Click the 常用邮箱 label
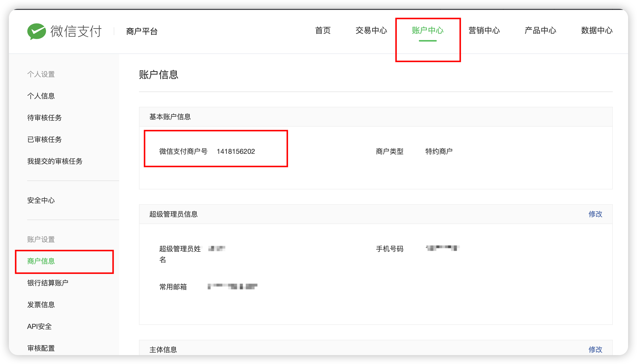637x364 pixels. 173,287
